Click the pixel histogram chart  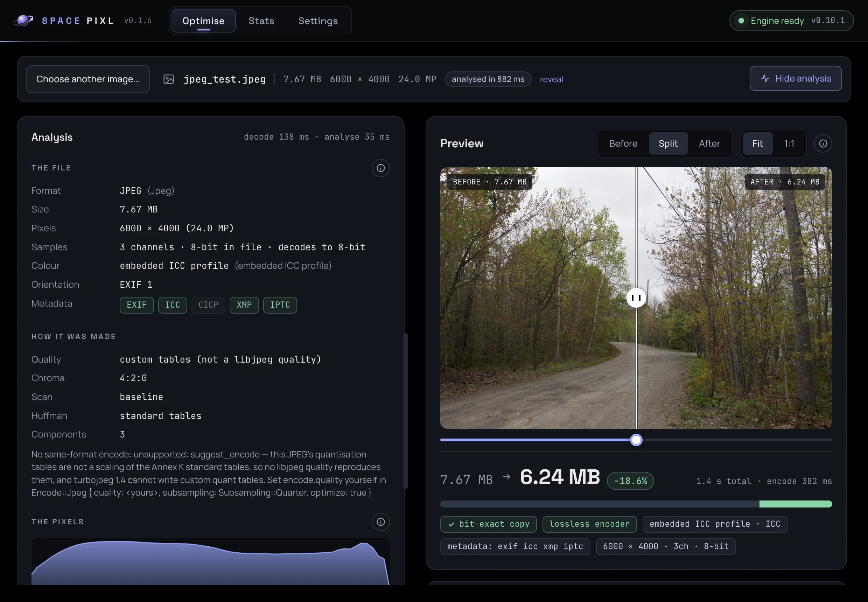210,562
